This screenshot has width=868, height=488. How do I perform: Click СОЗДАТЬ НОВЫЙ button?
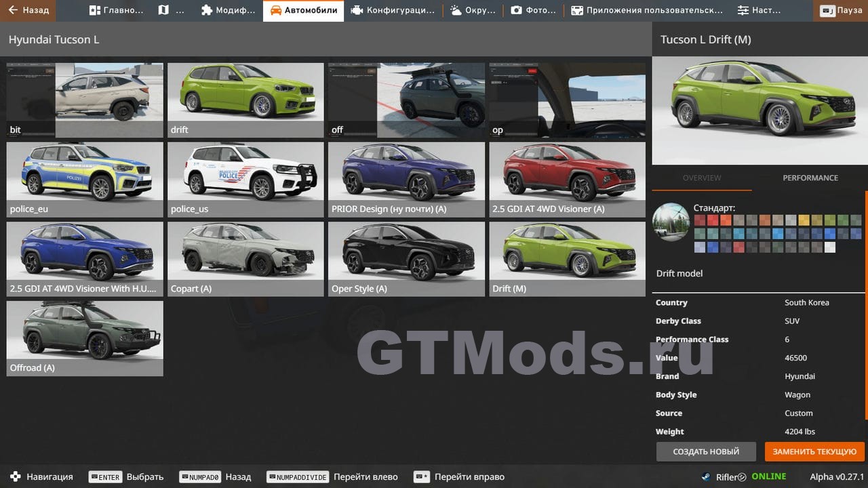[706, 451]
